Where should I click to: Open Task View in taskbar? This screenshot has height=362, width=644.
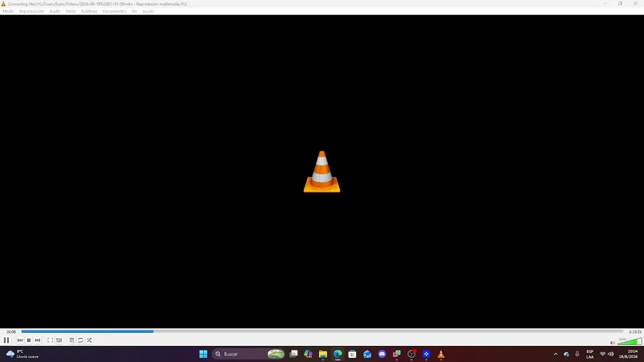[x=294, y=354]
